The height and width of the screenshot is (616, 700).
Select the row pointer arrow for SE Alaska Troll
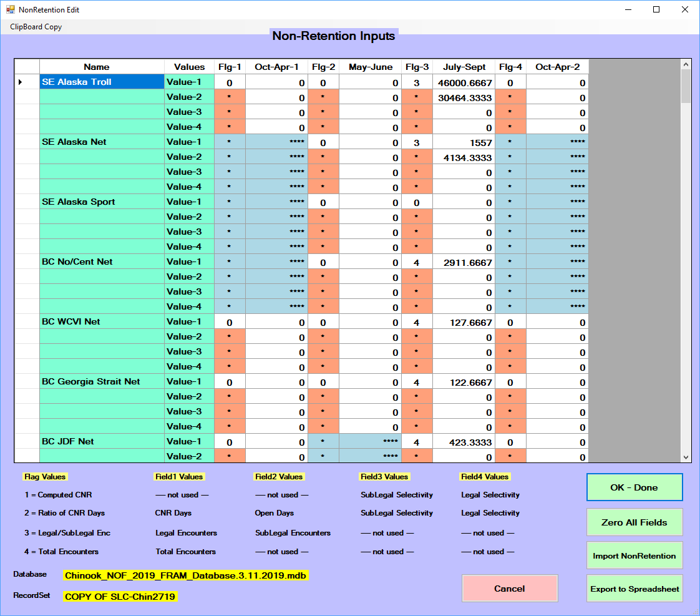(x=21, y=82)
